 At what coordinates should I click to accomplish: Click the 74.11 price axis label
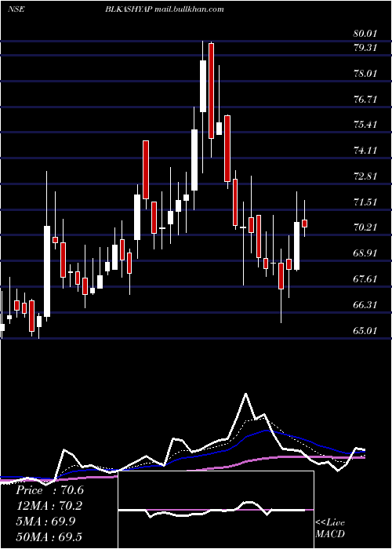click(x=365, y=151)
